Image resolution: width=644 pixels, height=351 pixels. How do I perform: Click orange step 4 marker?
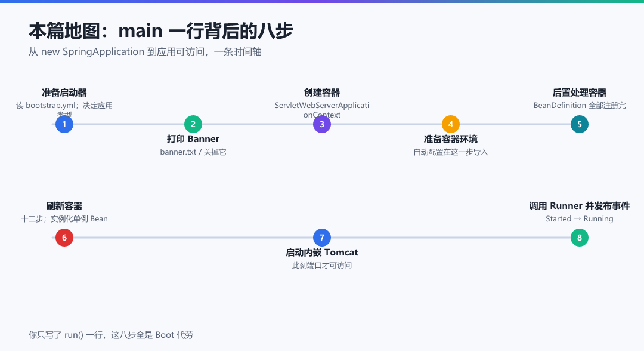coord(451,124)
